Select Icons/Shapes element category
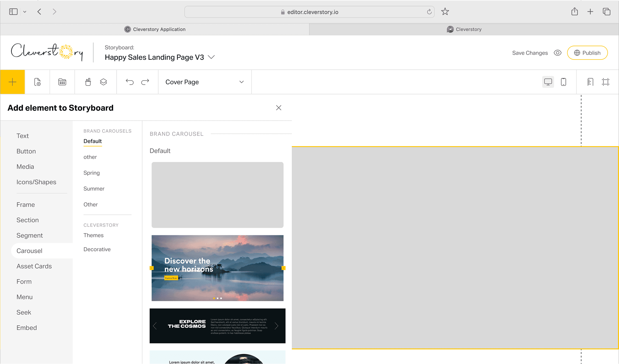The image size is (619, 364). (x=36, y=182)
